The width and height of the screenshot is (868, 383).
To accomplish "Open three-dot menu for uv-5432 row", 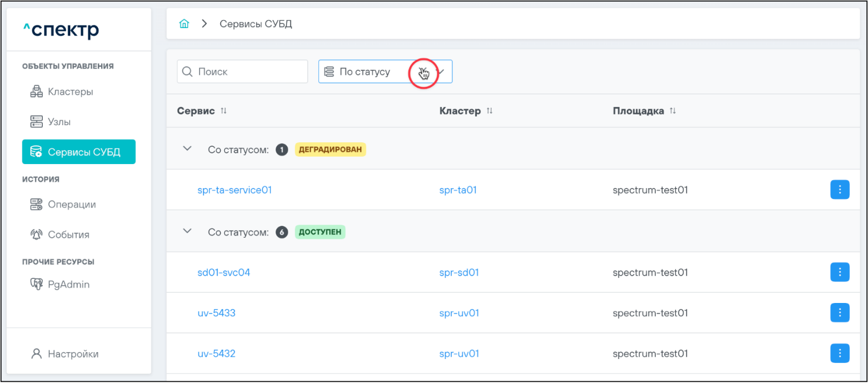I will [x=839, y=353].
